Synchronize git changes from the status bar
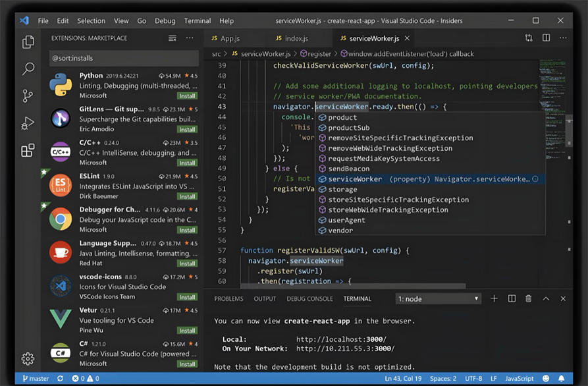Viewport: 588px width, 386px height. (x=60, y=379)
